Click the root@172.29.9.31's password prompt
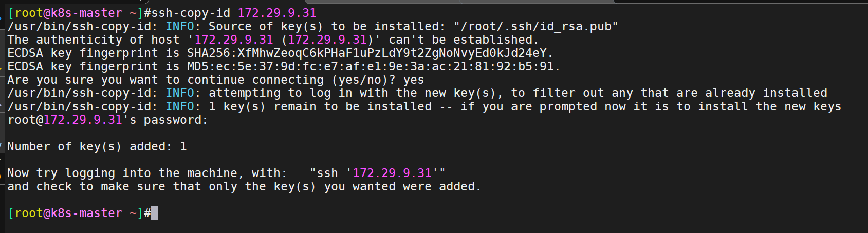Viewport: 868px width, 233px height. coord(108,120)
